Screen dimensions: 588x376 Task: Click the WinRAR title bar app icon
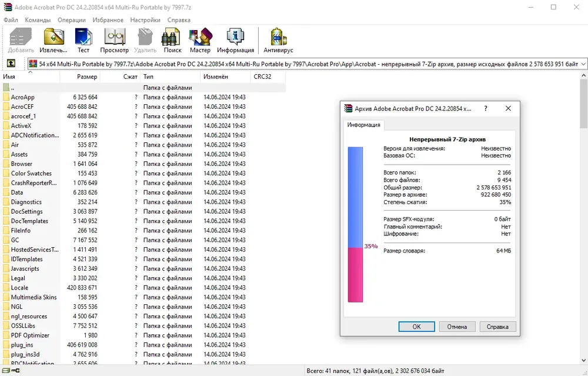pyautogui.click(x=8, y=7)
